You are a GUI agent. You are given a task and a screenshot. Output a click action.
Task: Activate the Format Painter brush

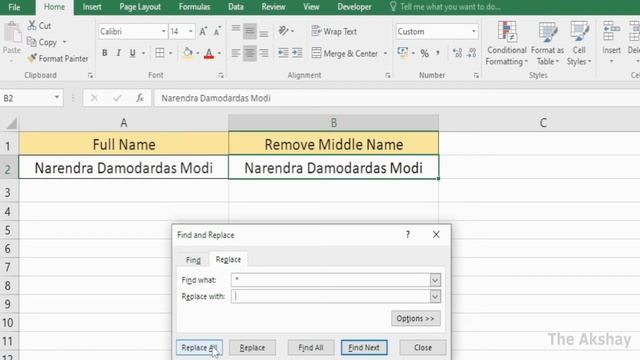click(x=32, y=58)
